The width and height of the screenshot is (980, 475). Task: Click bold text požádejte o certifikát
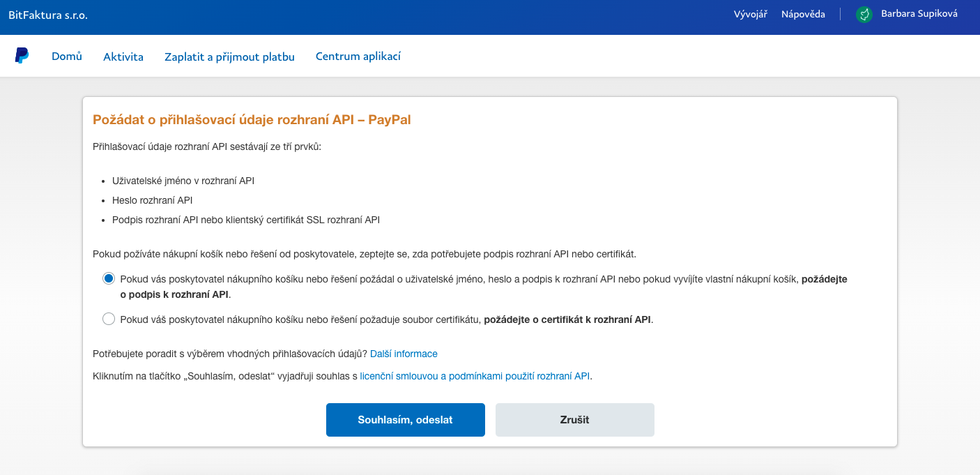(x=567, y=319)
